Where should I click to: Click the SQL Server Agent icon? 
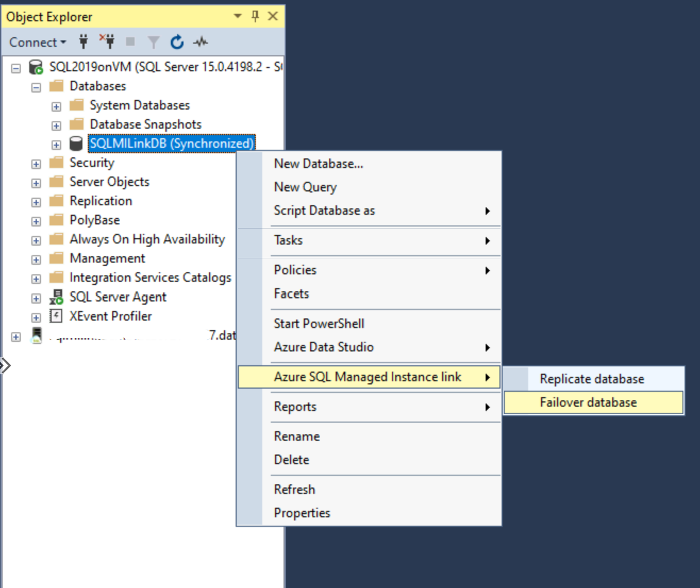pyautogui.click(x=56, y=298)
